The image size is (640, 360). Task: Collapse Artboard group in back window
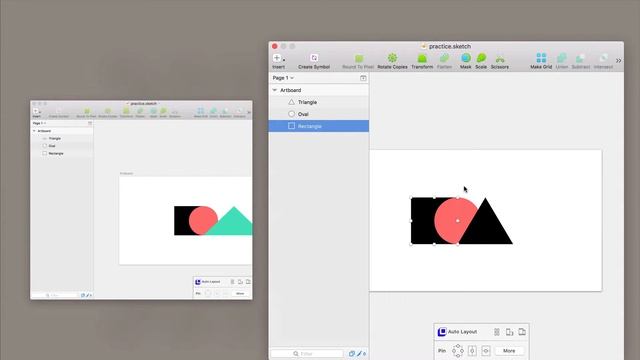34,131
